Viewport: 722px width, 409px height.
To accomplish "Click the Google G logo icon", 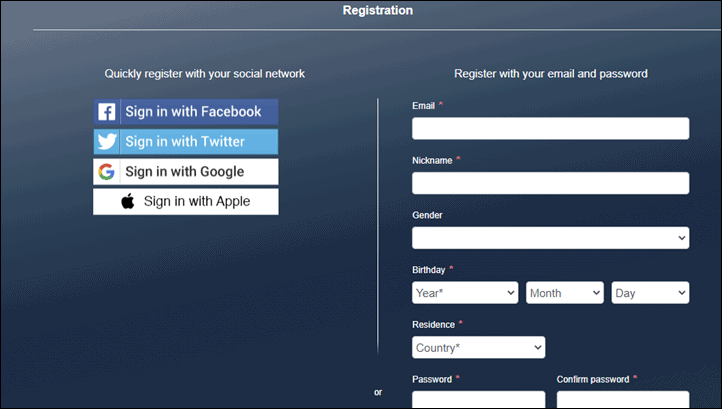I will coord(106,172).
